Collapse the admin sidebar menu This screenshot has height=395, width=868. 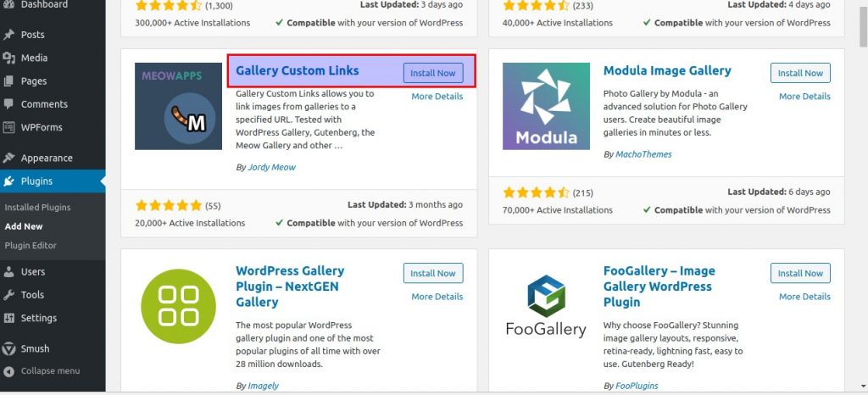tap(42, 370)
